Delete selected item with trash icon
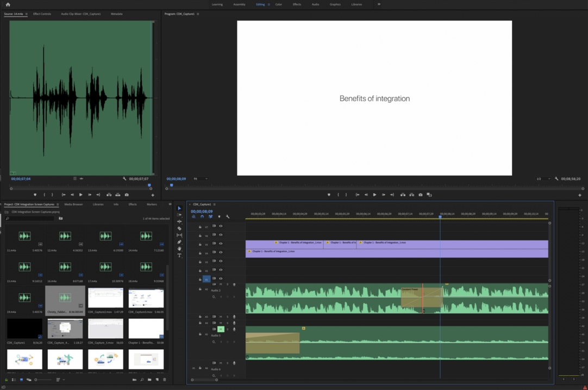 pyautogui.click(x=164, y=380)
